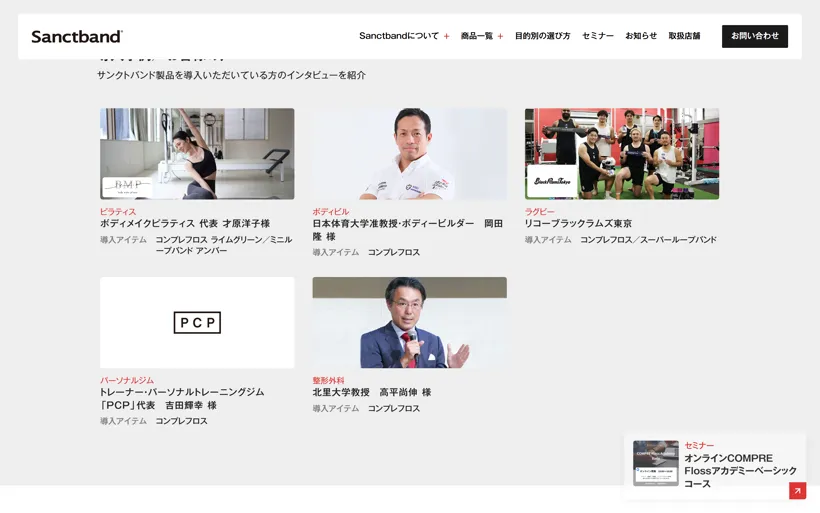Open the セミナー menu item
The height and width of the screenshot is (513, 820).
(598, 36)
